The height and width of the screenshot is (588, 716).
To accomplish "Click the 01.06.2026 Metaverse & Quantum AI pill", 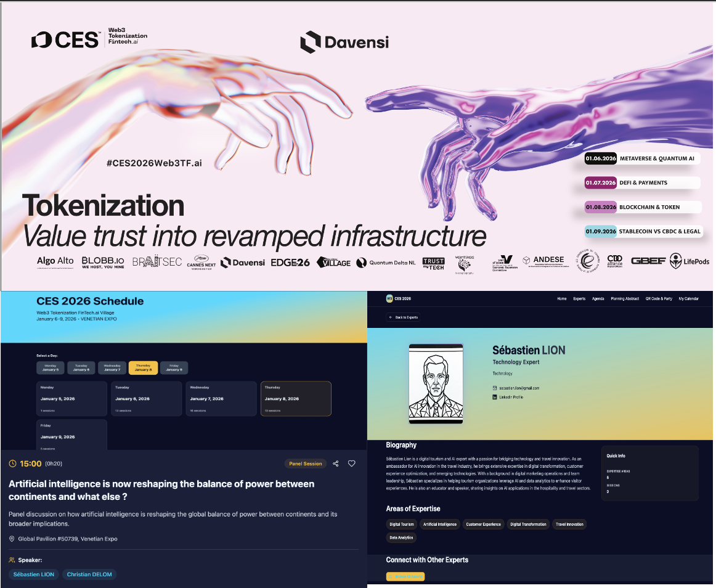I will coord(642,158).
